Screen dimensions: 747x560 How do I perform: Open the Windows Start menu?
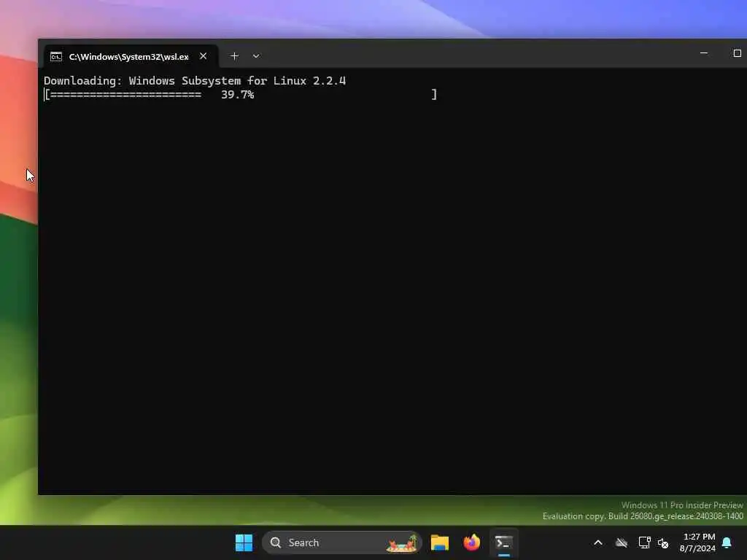click(x=244, y=542)
